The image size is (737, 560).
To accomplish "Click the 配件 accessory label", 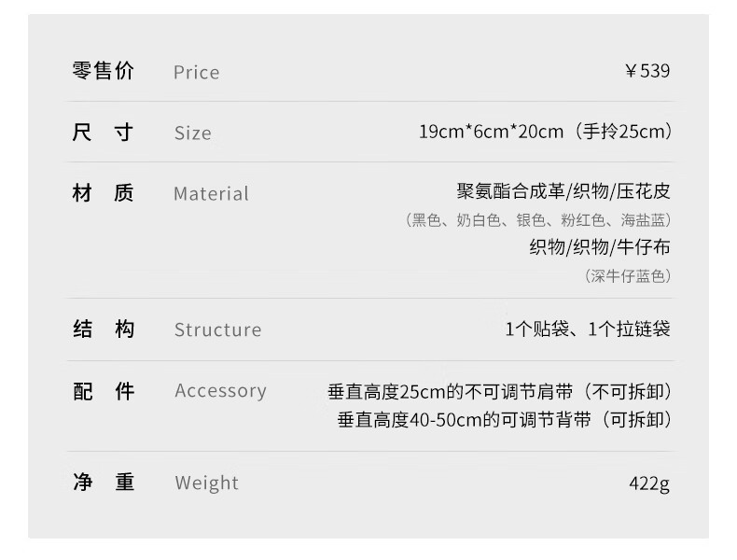I will pos(104,391).
